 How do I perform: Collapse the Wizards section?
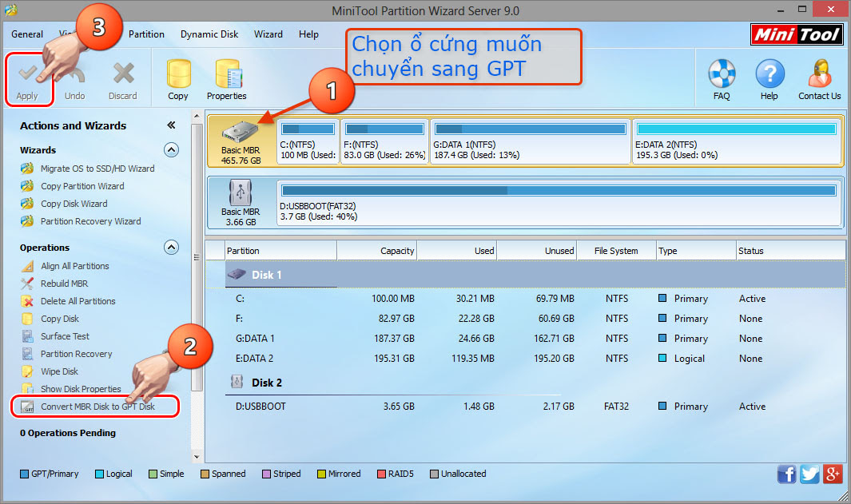pos(171,149)
